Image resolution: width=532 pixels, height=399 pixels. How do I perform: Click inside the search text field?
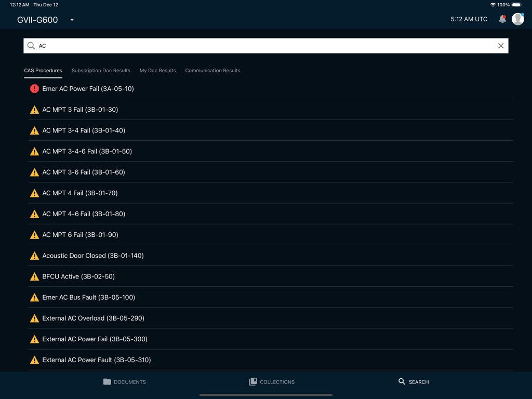260,46
